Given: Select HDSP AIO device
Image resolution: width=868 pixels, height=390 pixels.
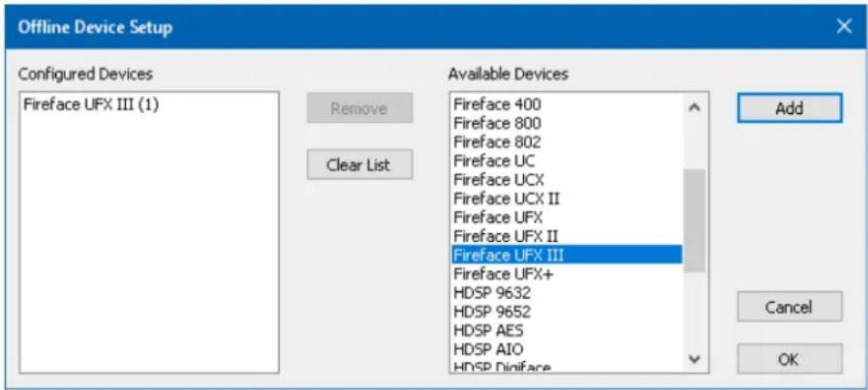Looking at the screenshot, I should (x=567, y=349).
